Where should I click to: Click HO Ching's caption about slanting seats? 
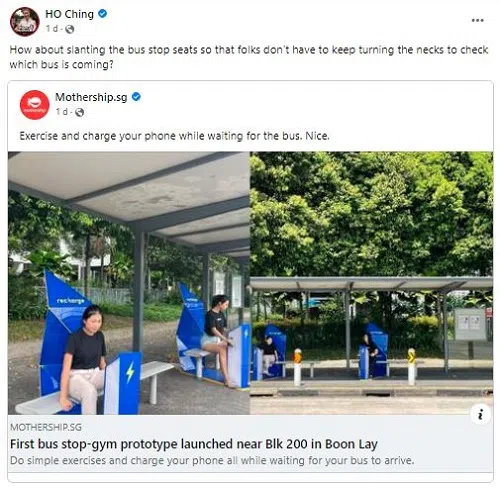pos(249,57)
